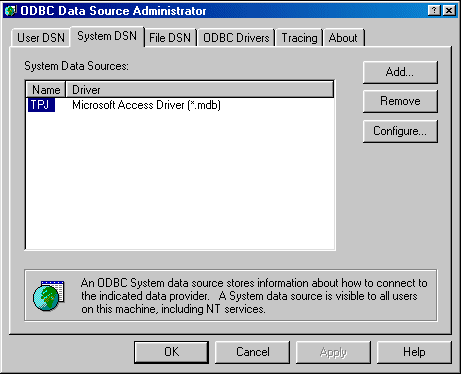Show the Tracing tab

[299, 38]
